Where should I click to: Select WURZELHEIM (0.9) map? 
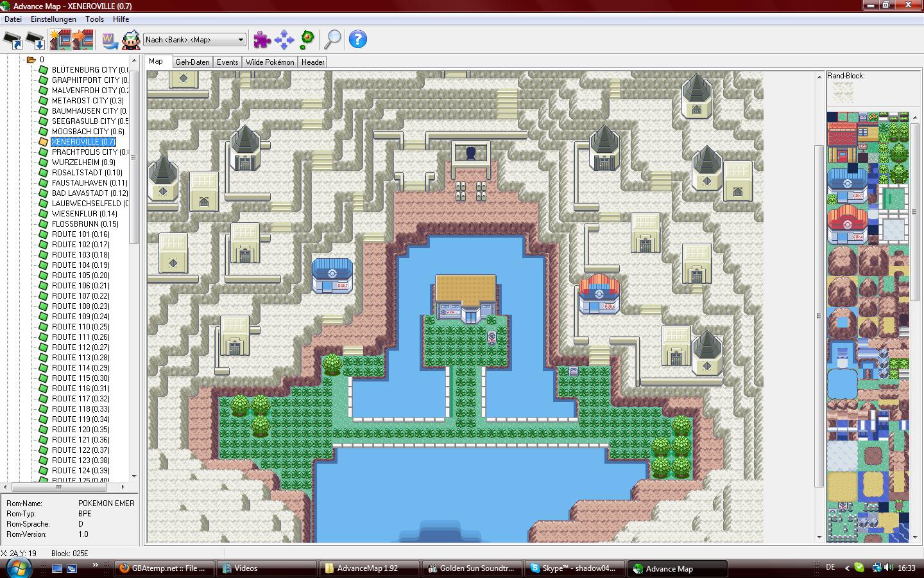[83, 162]
